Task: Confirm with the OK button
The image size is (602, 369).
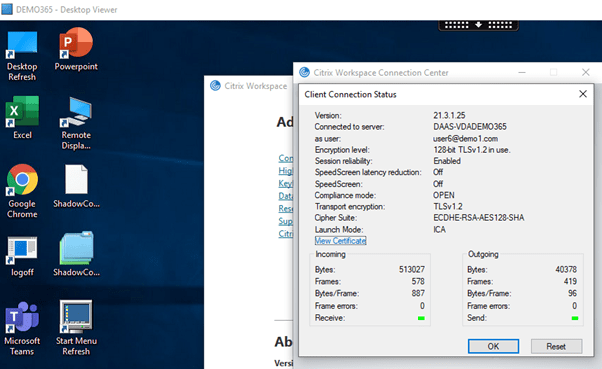Action: [493, 346]
